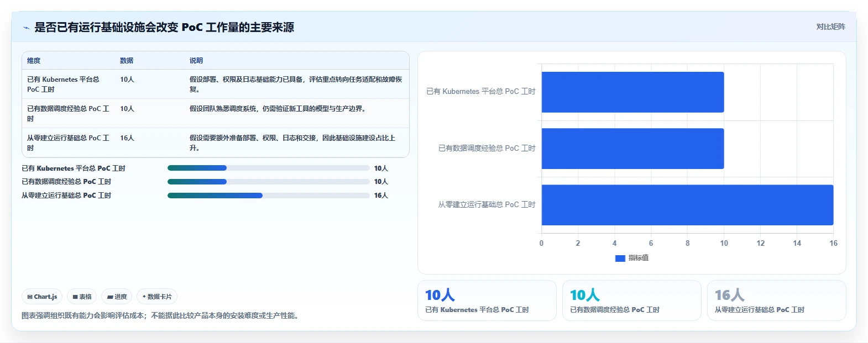868x343 pixels.
Task: Click the description starting 假设部署、权限及日志
Action: point(296,84)
